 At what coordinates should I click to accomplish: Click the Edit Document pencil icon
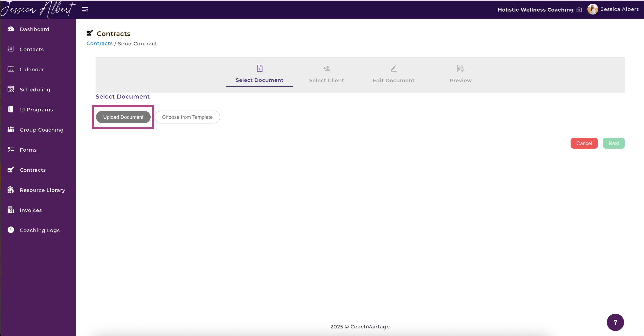(394, 69)
